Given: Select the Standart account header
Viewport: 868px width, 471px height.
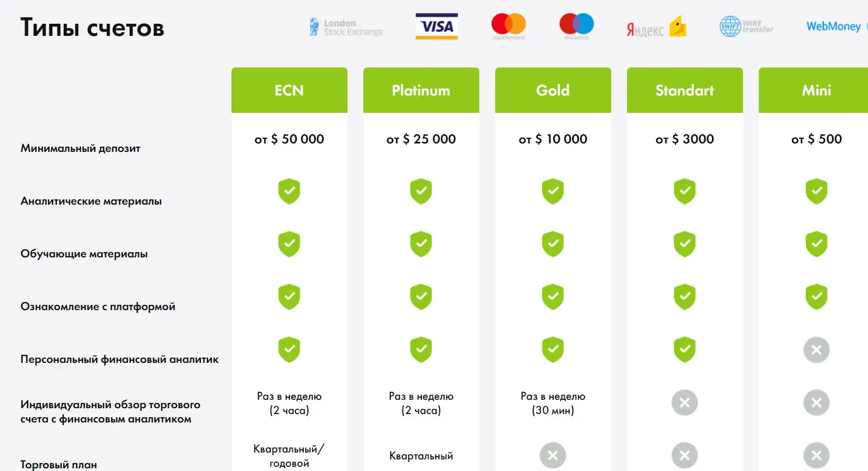Looking at the screenshot, I should pyautogui.click(x=684, y=90).
